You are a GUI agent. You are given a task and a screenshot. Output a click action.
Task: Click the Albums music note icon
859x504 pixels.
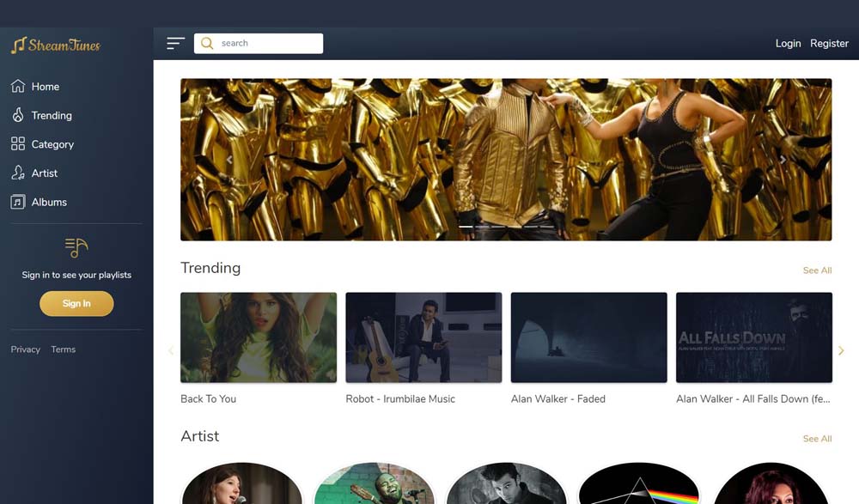[18, 202]
